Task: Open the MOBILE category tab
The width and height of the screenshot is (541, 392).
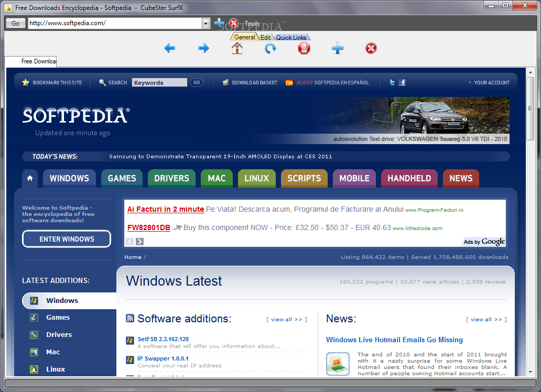Action: click(x=354, y=178)
